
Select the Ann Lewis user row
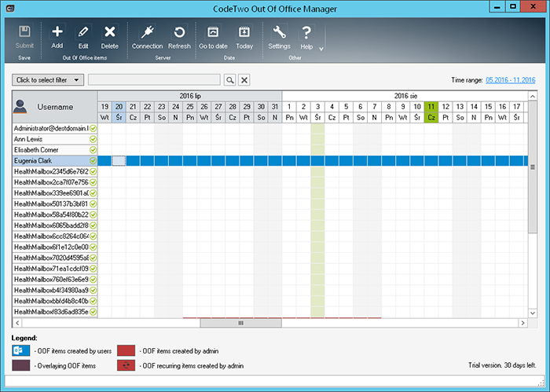55,139
